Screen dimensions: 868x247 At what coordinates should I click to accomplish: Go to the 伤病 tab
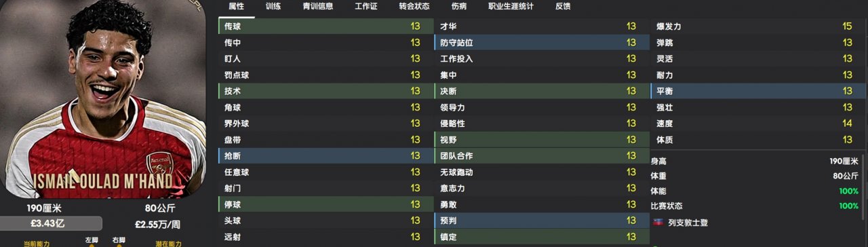click(x=459, y=6)
